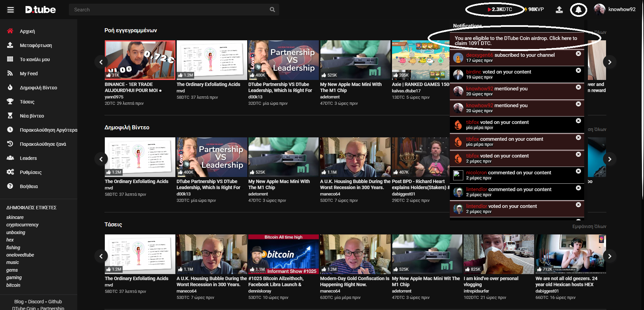Open channel link yann0975
Viewport: 644px width, 310px height.
pos(114,97)
